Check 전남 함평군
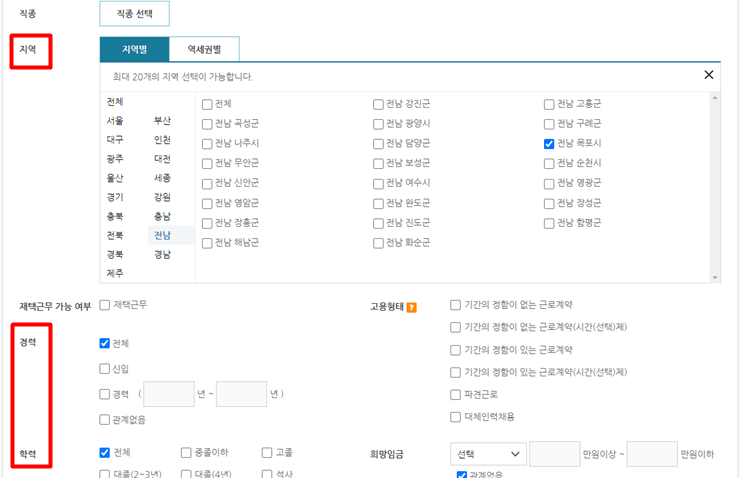740x478 pixels. 549,224
